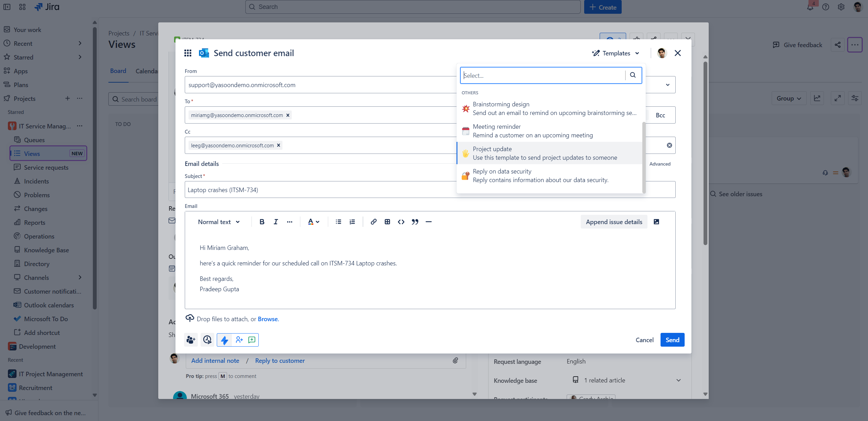Click the Browse link to attach files
The width and height of the screenshot is (868, 421).
pyautogui.click(x=268, y=319)
